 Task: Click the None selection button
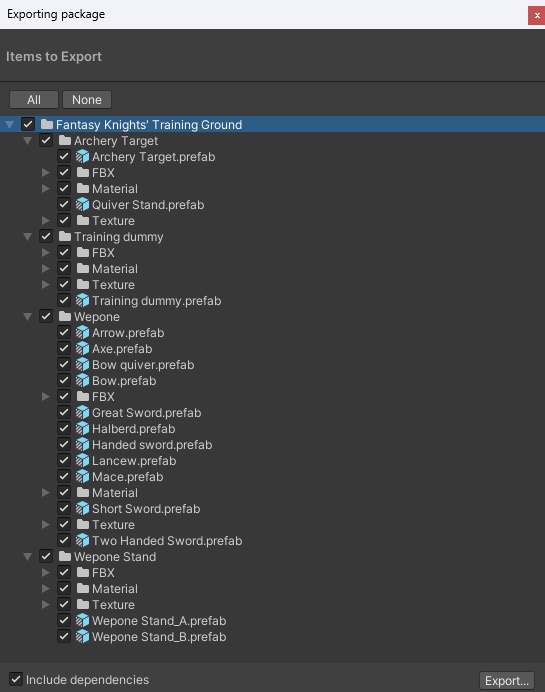click(87, 100)
